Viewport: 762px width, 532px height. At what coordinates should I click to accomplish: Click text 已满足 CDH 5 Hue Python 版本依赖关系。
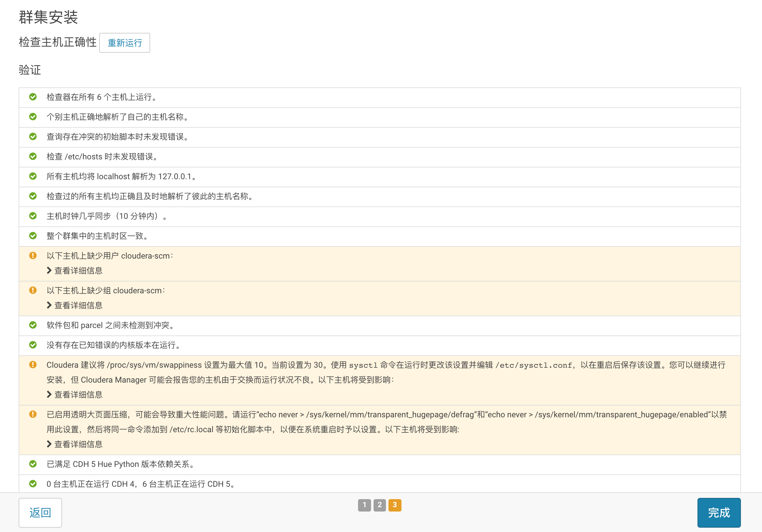(x=120, y=464)
